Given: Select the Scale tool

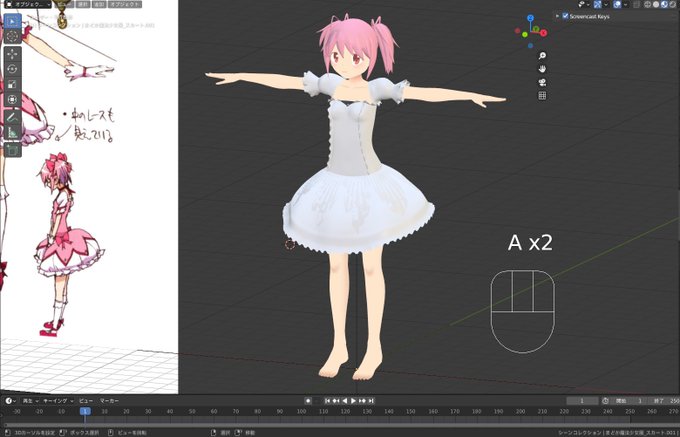Looking at the screenshot, I should tap(12, 84).
